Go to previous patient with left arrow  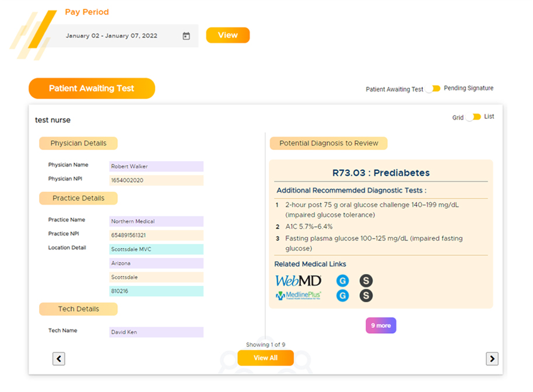tap(59, 359)
